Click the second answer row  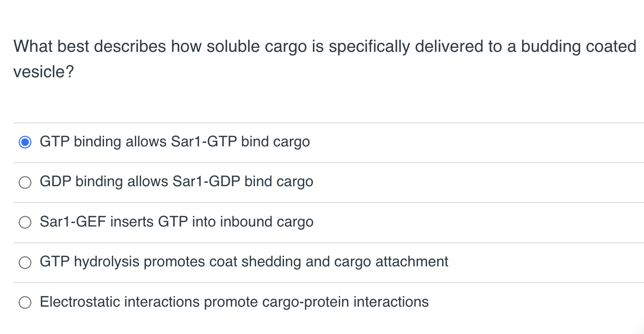coord(192,182)
